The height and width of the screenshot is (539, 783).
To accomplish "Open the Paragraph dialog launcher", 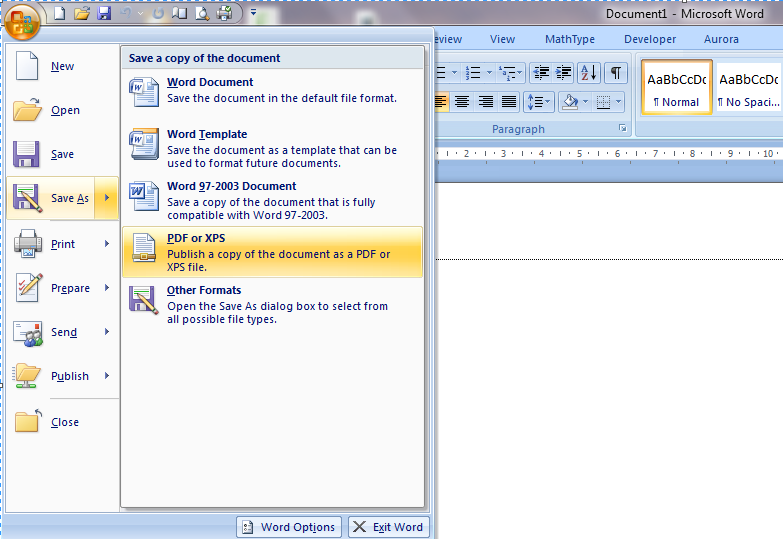I will 623,128.
